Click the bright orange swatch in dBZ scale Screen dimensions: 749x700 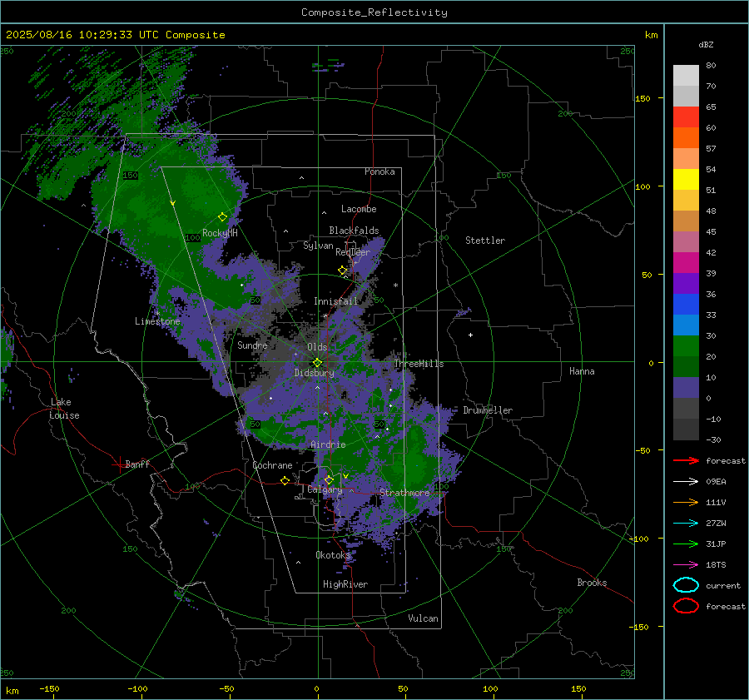click(x=686, y=138)
